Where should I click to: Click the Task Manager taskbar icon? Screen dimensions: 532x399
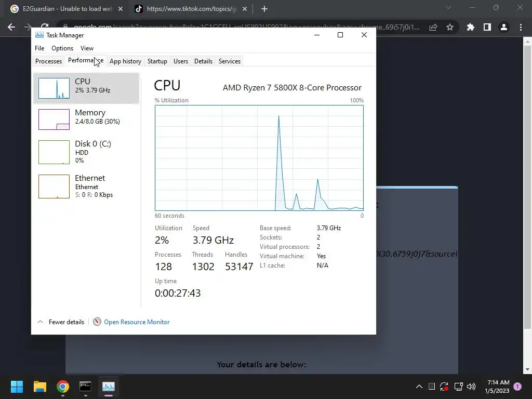[x=109, y=387]
